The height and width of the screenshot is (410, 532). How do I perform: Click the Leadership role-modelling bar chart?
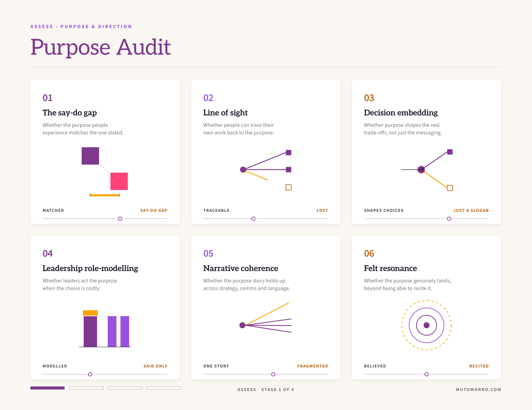[x=105, y=329]
